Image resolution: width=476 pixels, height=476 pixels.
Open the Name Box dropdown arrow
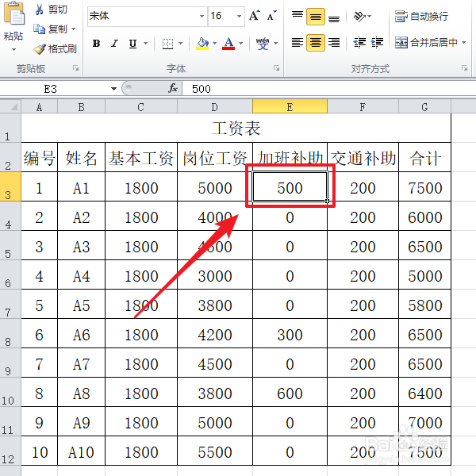(113, 89)
